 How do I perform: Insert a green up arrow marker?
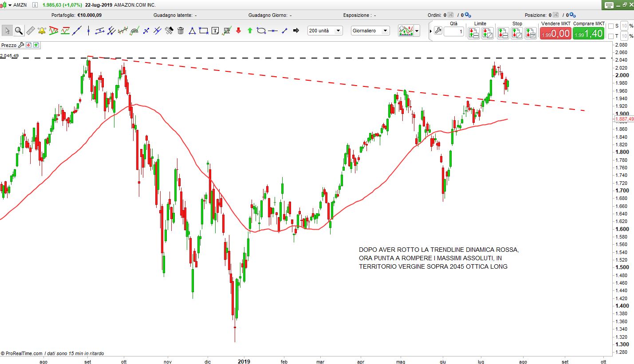click(x=250, y=31)
